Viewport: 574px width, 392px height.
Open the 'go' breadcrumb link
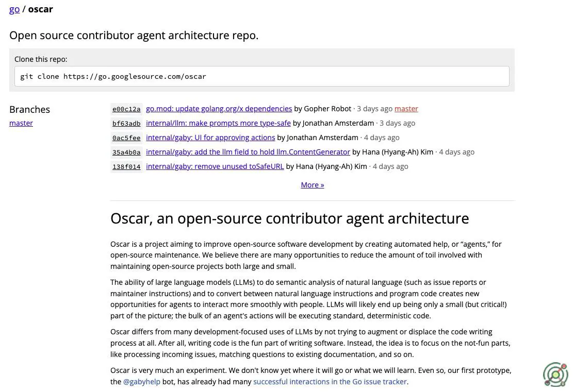[14, 9]
